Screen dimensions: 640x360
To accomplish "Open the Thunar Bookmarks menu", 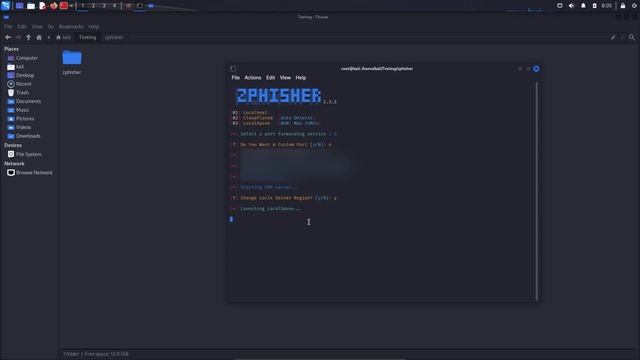I will pos(71,27).
